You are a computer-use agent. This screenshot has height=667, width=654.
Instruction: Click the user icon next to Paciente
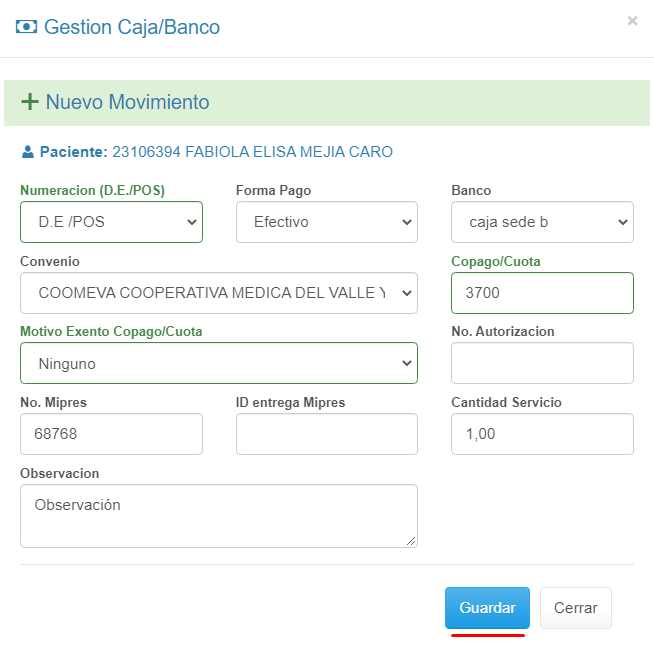[28, 153]
